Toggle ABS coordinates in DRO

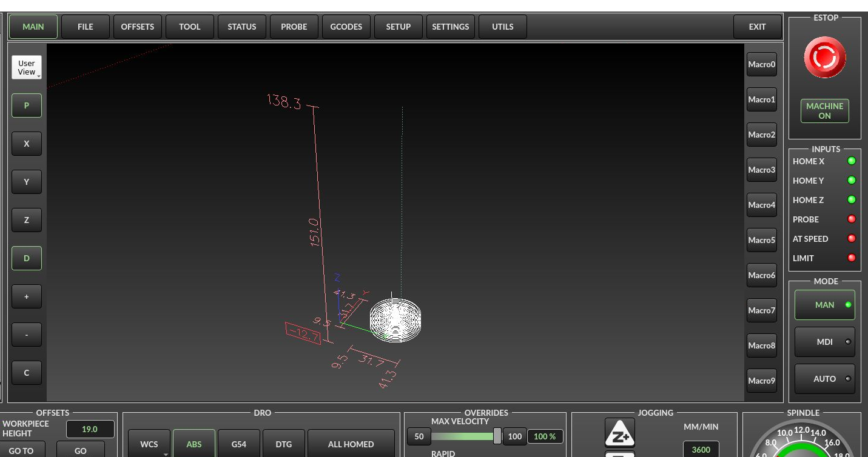(x=194, y=444)
